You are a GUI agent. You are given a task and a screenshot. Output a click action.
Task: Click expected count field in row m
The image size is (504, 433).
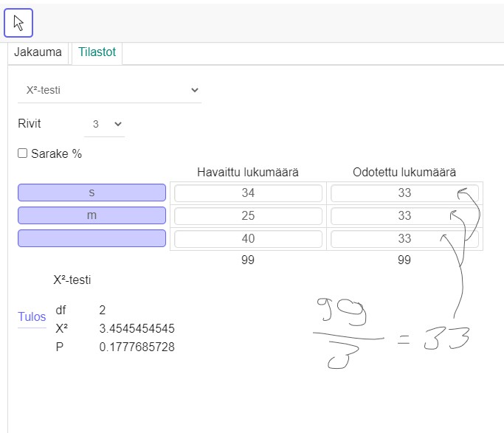coord(404,216)
